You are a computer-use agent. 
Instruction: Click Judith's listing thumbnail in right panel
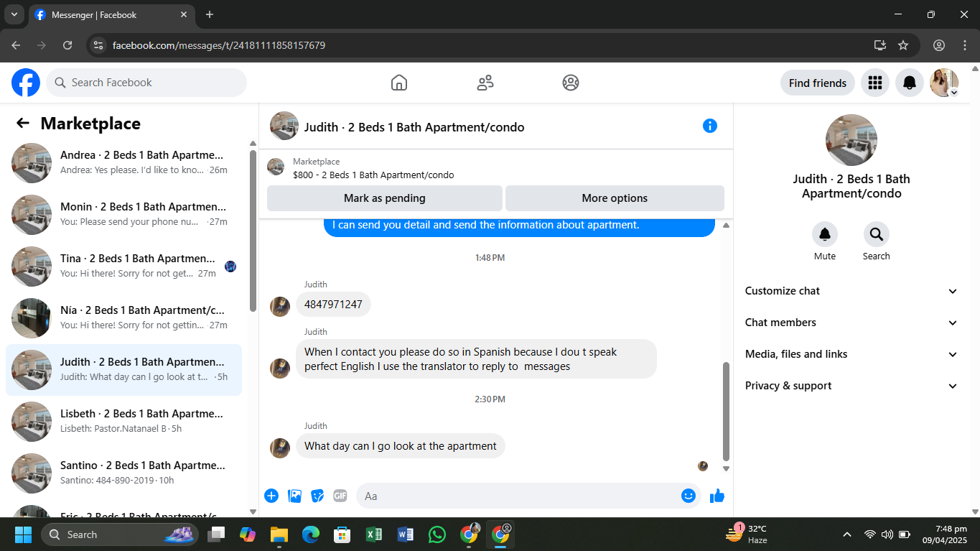click(851, 140)
